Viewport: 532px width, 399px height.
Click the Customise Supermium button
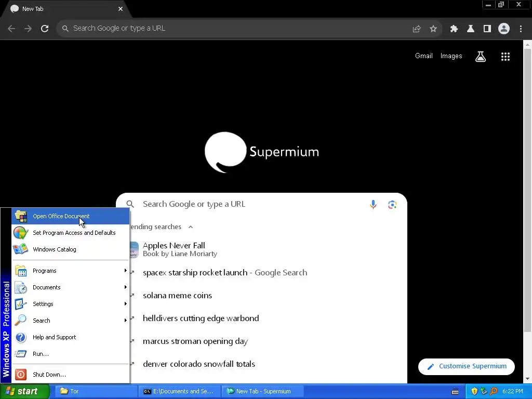point(467,366)
